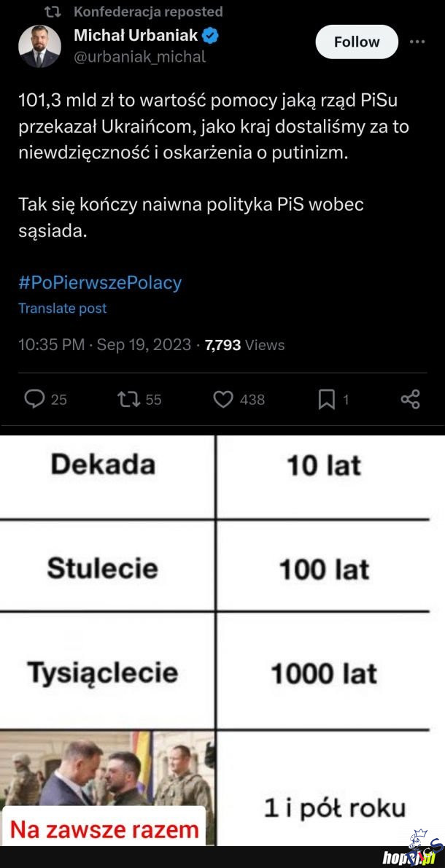Click the blue verified badge
Image resolution: width=445 pixels, height=868 pixels.
210,34
